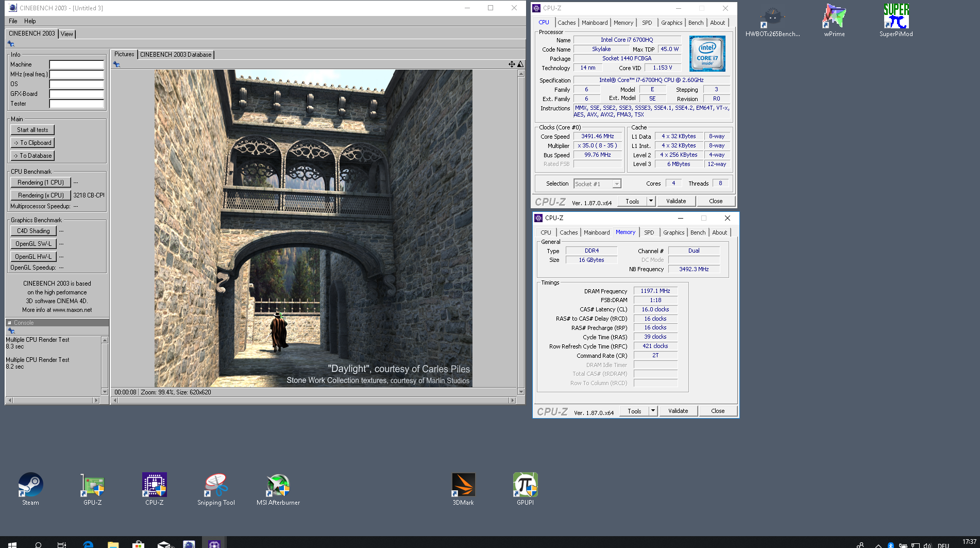The image size is (980, 548).
Task: Click the picture panel horizontal scrollbar
Action: pos(314,400)
